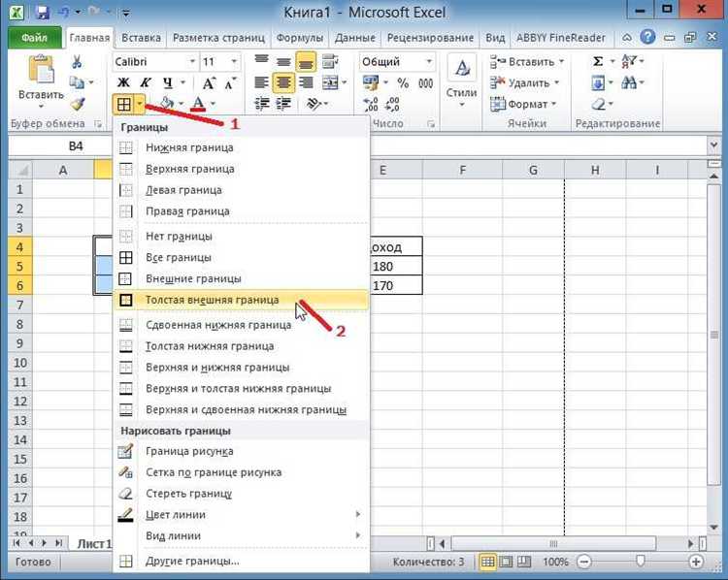The height and width of the screenshot is (580, 728).
Task: Click the Fill down arrow icon
Action: pos(598,82)
